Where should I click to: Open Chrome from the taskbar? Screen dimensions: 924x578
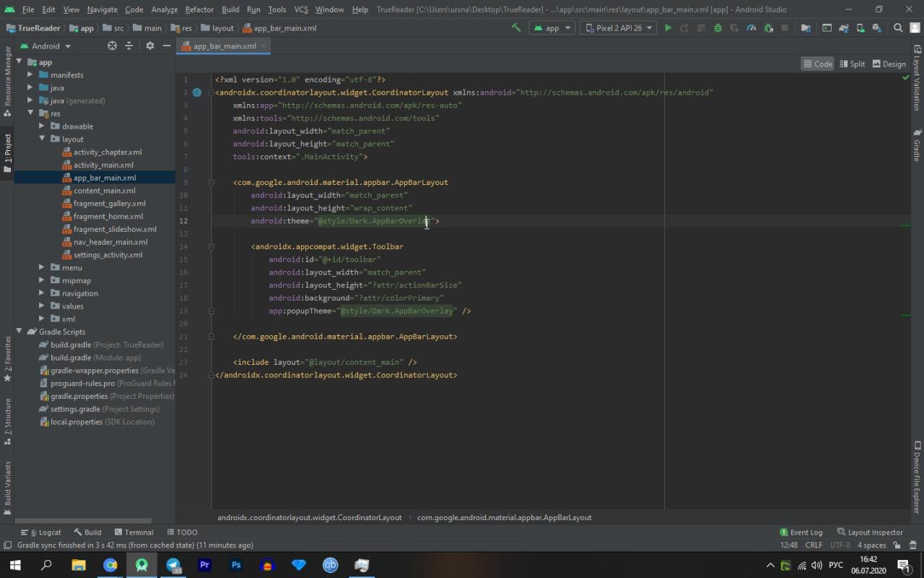coord(110,565)
